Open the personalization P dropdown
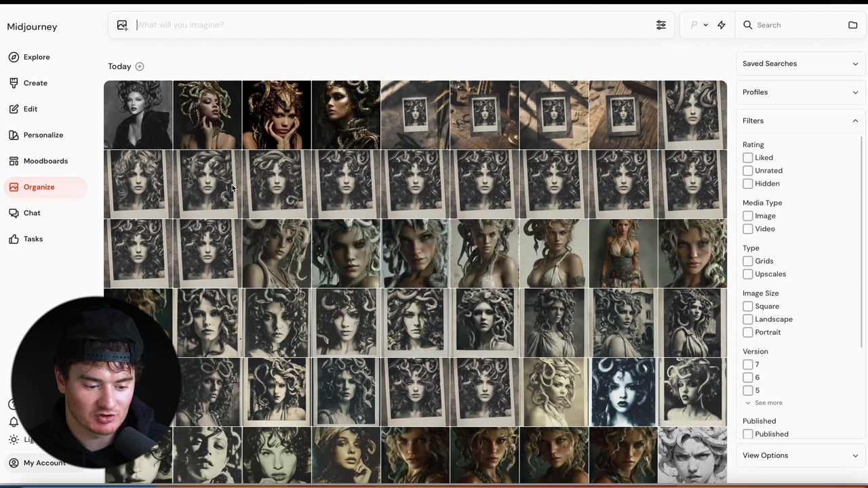Screen dimensions: 868x488 [699, 25]
